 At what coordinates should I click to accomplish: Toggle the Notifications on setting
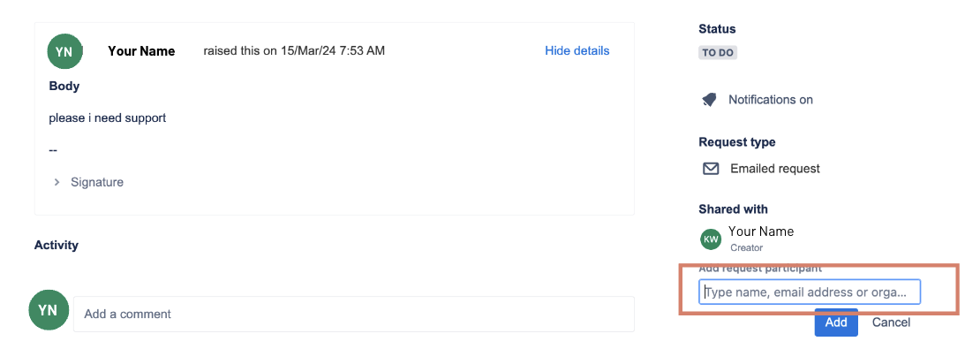[x=770, y=100]
